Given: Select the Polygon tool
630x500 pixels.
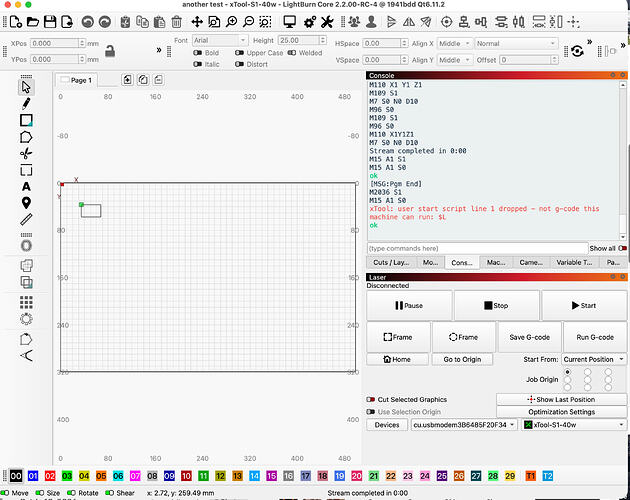Looking at the screenshot, I should [x=26, y=137].
